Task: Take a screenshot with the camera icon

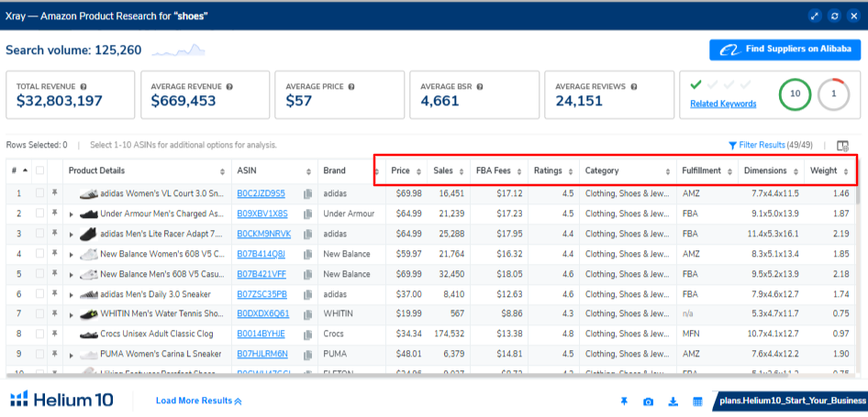Action: (648, 401)
